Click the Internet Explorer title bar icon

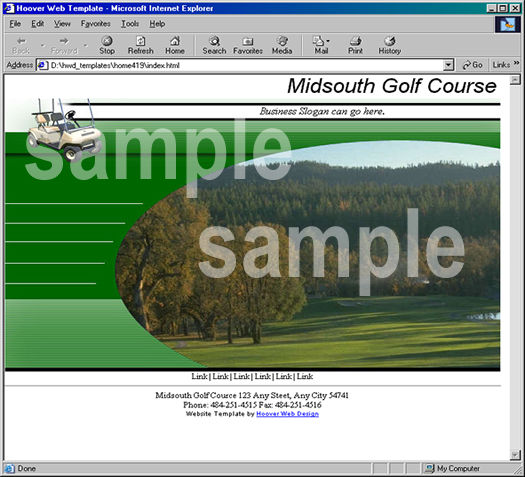pyautogui.click(x=9, y=8)
